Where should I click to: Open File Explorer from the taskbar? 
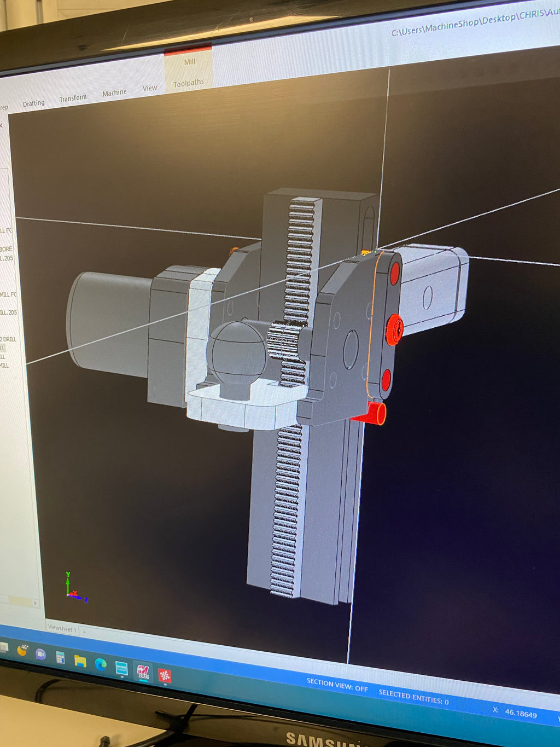point(80,661)
